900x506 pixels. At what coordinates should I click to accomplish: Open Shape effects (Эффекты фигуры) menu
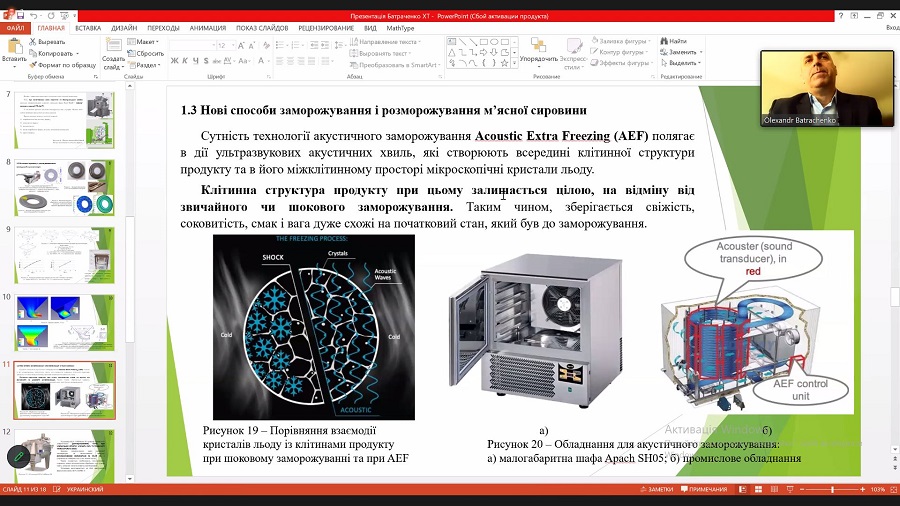pos(620,63)
